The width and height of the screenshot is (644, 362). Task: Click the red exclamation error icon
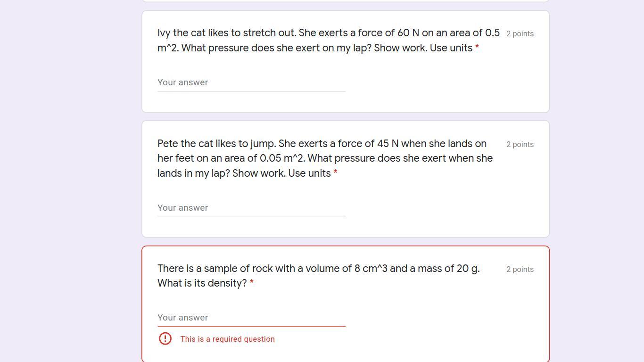click(165, 339)
